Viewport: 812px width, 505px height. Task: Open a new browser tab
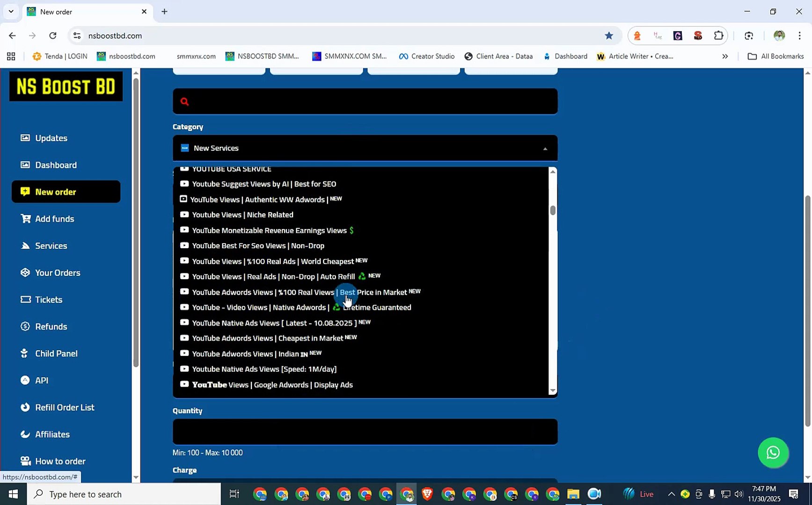pos(164,12)
